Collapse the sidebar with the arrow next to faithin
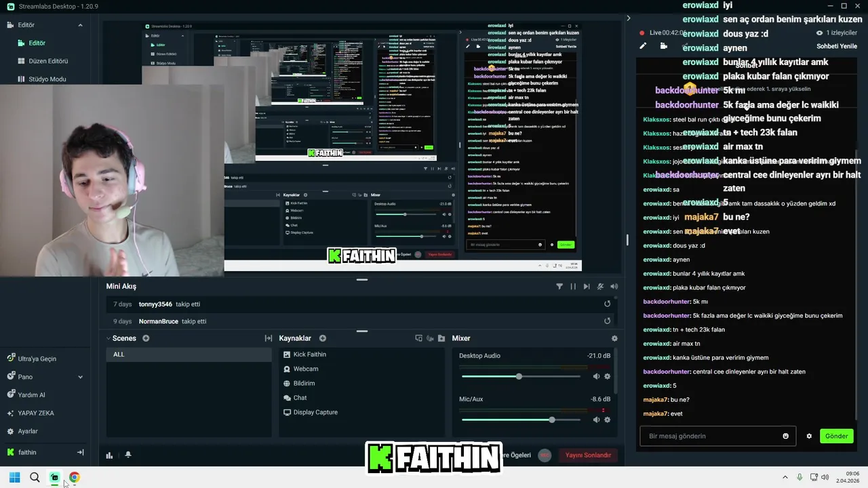Viewport: 868px width, 488px height. tap(80, 452)
